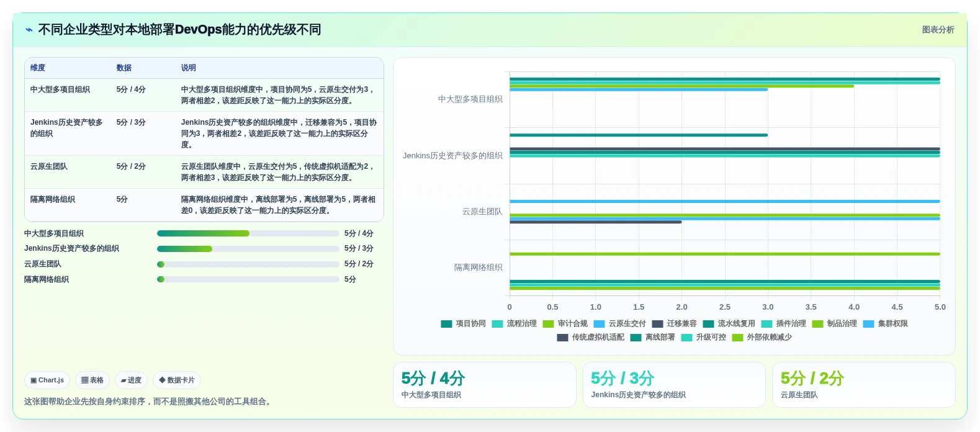This screenshot has width=980, height=432.
Task: Toggle 升级可控 legend item
Action: click(x=703, y=337)
